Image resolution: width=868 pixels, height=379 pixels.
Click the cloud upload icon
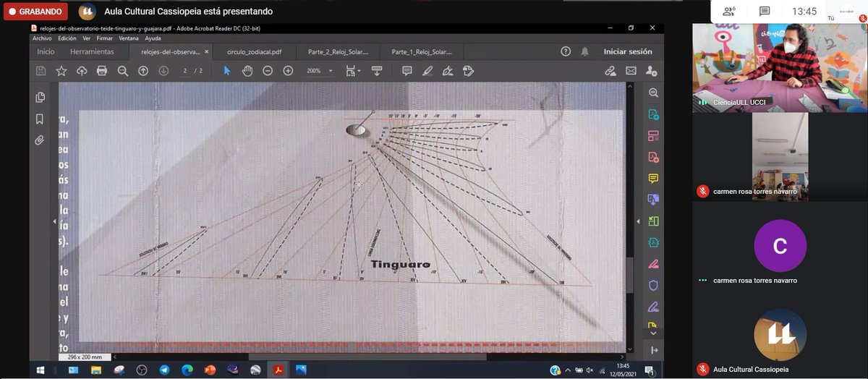pos(82,71)
